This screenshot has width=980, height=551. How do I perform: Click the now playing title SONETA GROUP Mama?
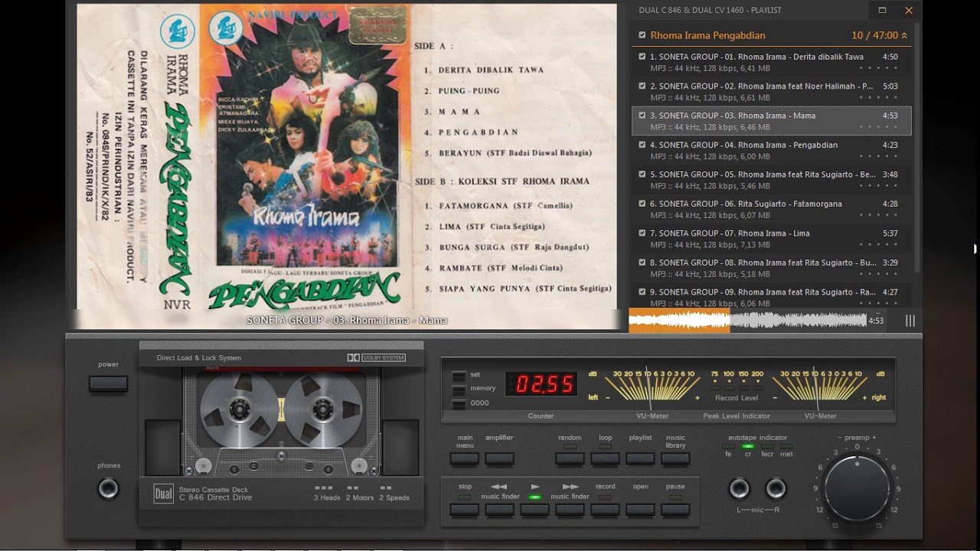click(347, 321)
